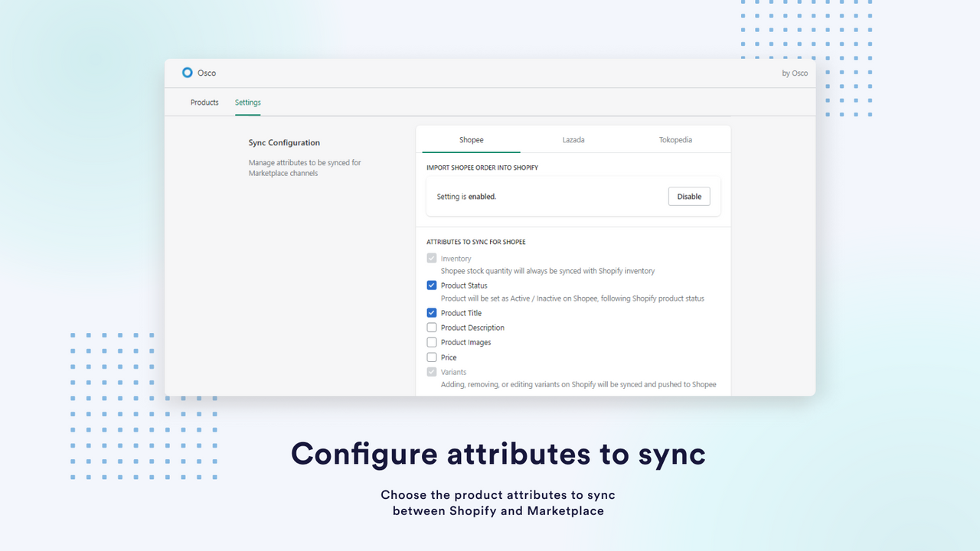The width and height of the screenshot is (980, 551).
Task: Disable Shopee order import setting
Action: [x=689, y=197]
